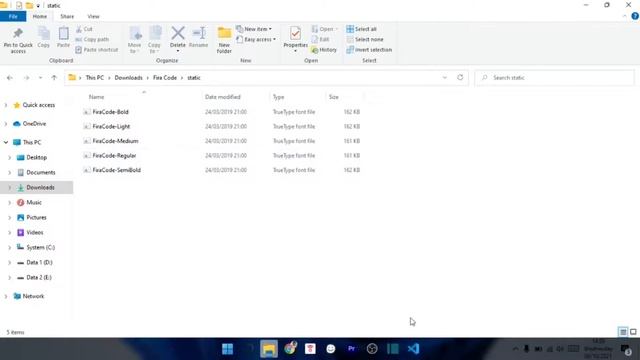Expand the Downloads tree node

[10, 188]
